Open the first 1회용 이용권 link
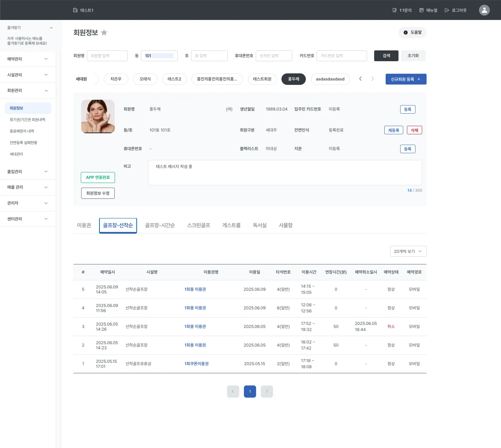Screen dimensions: 501x448 (x=195, y=289)
